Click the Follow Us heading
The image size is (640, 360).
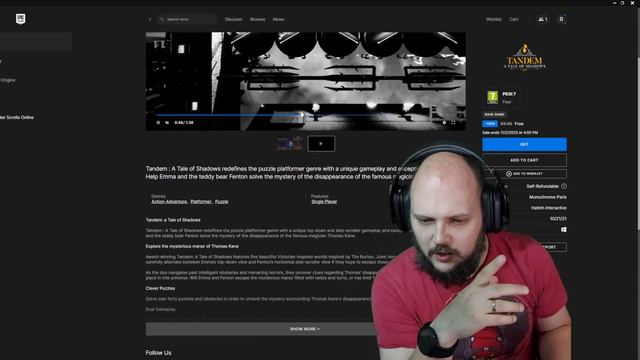pyautogui.click(x=158, y=353)
